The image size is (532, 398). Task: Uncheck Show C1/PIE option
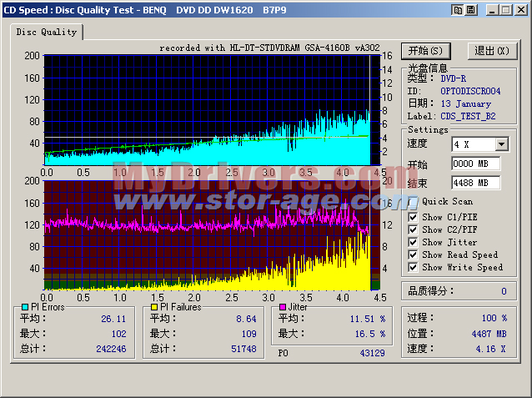(413, 218)
